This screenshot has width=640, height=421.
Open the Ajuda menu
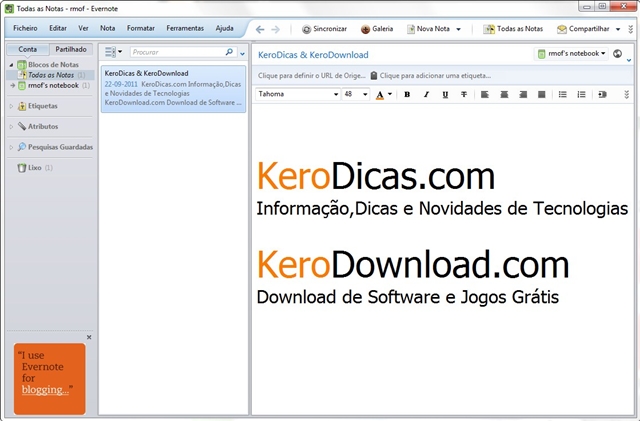pyautogui.click(x=224, y=28)
